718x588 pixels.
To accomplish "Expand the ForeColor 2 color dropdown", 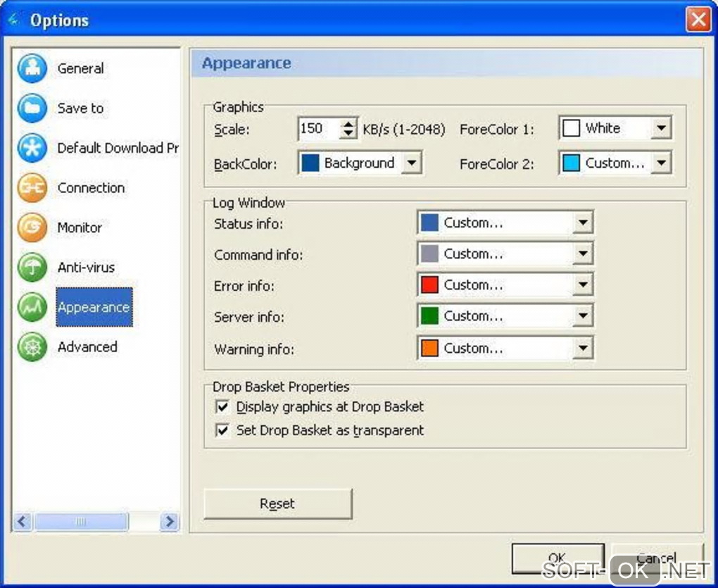I will tap(661, 163).
